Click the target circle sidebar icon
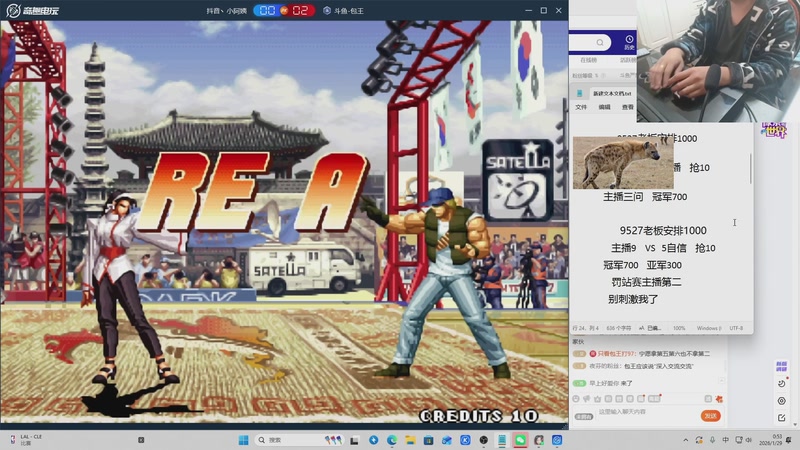This screenshot has height=450, width=800. click(781, 401)
